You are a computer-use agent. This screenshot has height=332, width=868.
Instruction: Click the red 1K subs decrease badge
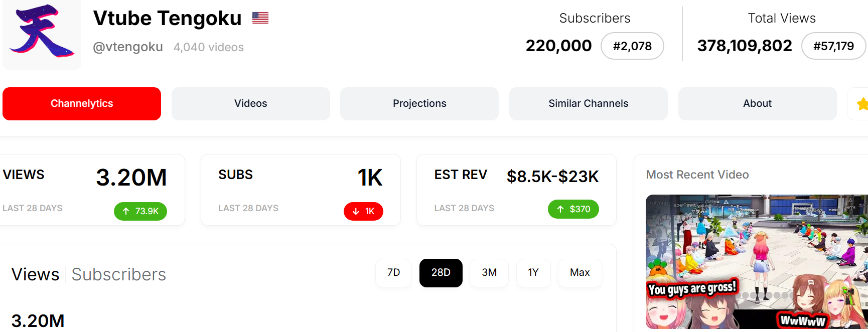363,211
